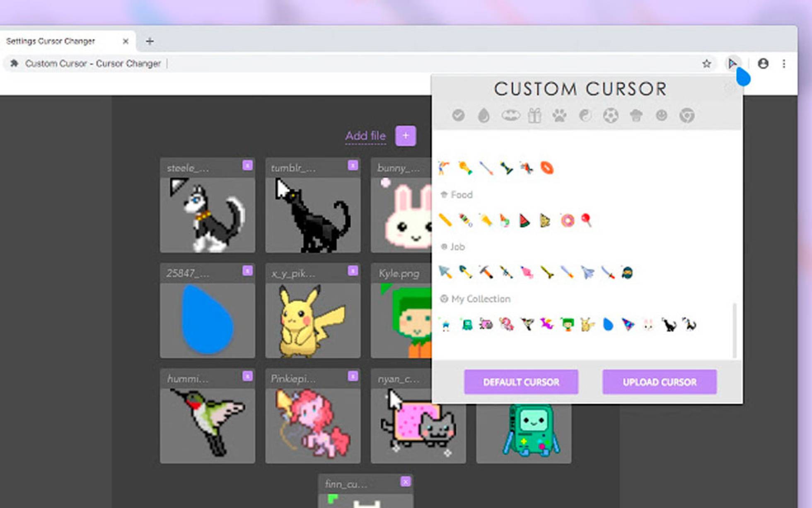Bookmark this page with the star icon

tap(707, 63)
